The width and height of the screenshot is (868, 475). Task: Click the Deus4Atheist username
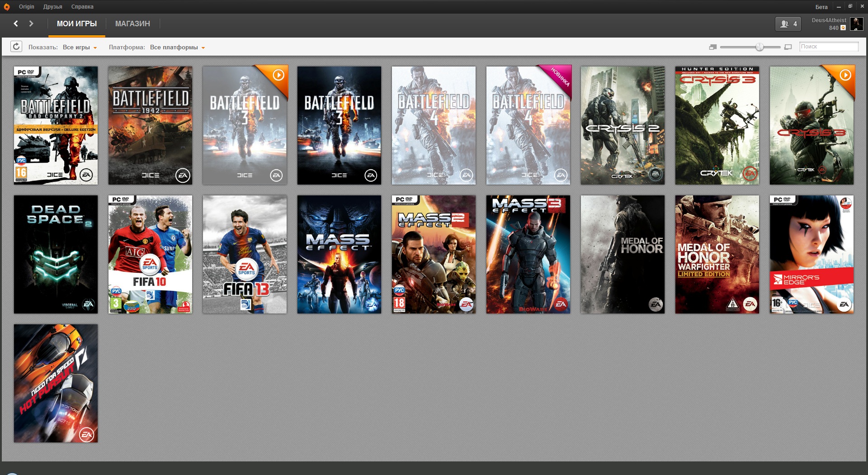tap(829, 20)
